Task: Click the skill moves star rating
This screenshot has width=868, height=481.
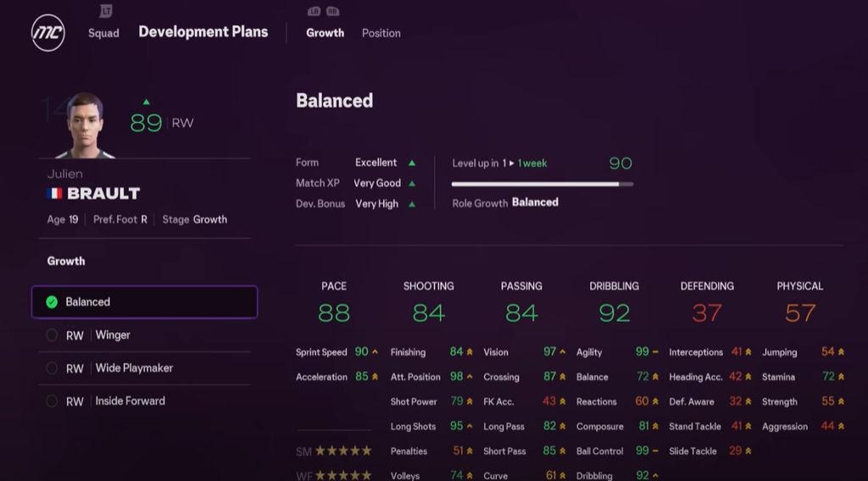Action: pos(342,451)
